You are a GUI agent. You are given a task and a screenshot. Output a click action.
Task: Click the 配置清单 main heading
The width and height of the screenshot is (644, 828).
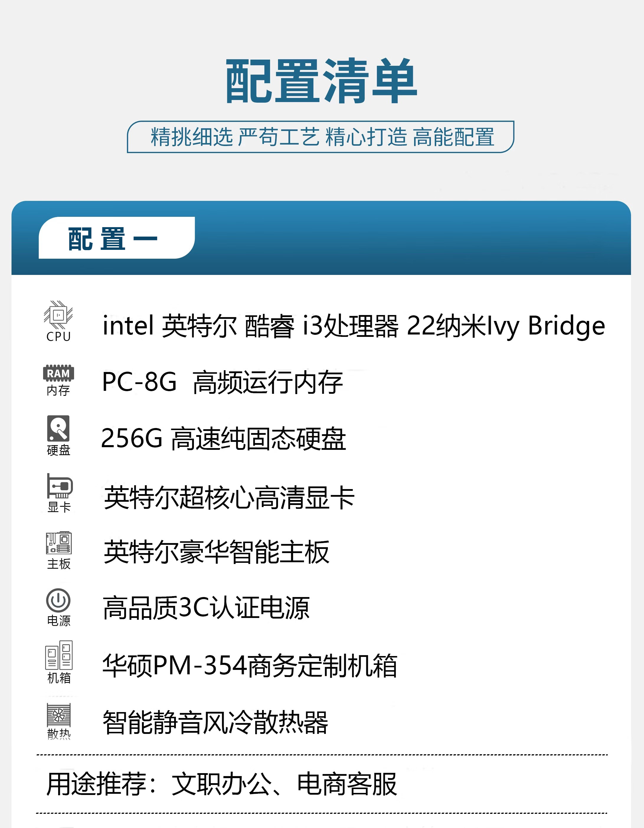(321, 81)
